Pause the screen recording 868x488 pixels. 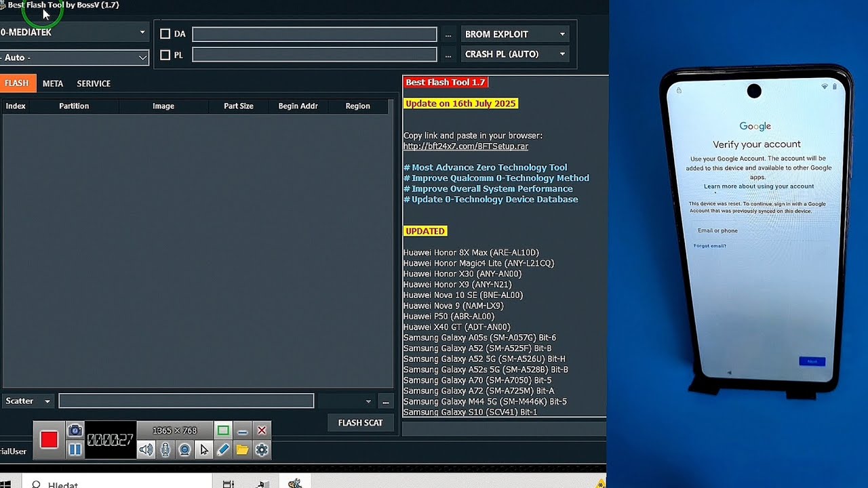(x=75, y=449)
